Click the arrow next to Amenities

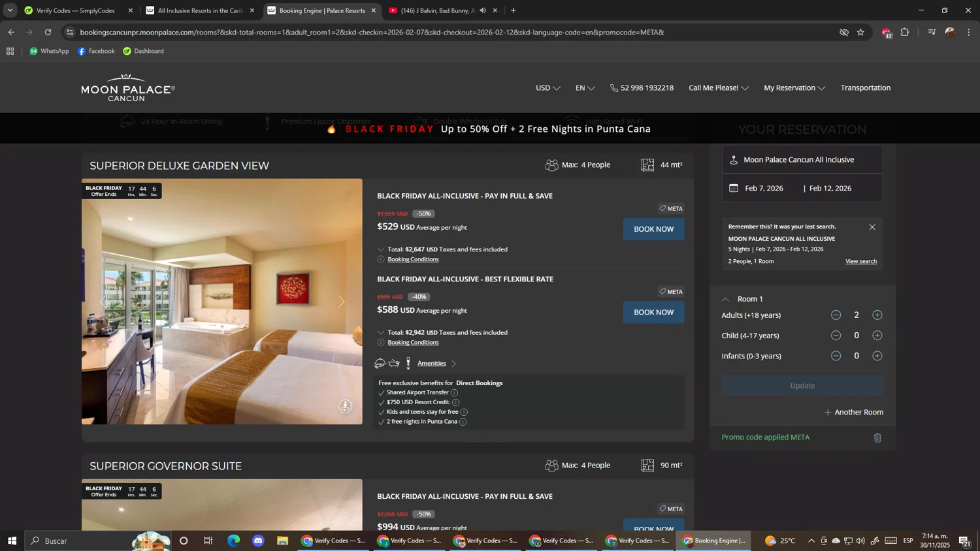pos(453,364)
